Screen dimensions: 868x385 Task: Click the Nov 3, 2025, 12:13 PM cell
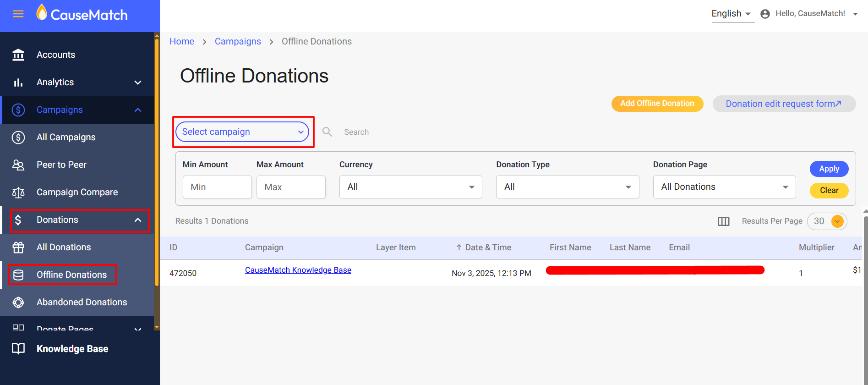coord(491,273)
